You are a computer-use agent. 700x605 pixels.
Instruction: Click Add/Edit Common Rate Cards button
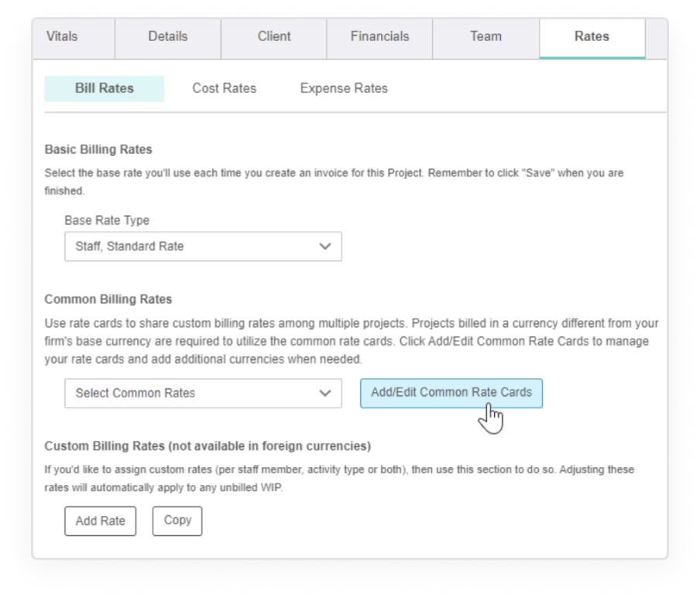[451, 394]
